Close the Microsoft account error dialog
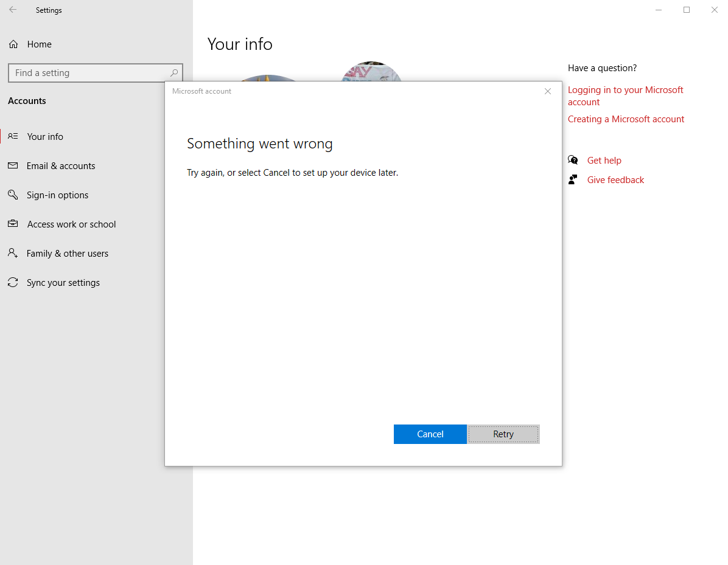The width and height of the screenshot is (728, 565). coord(547,91)
